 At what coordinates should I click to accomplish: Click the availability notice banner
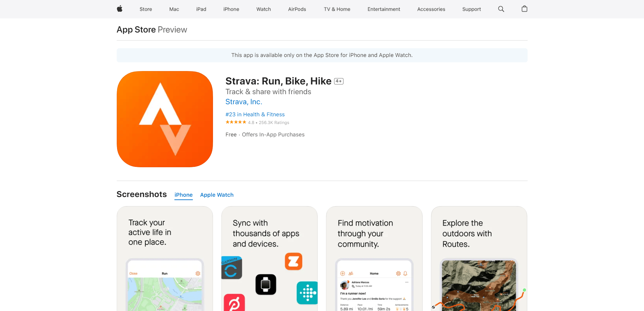pyautogui.click(x=322, y=55)
